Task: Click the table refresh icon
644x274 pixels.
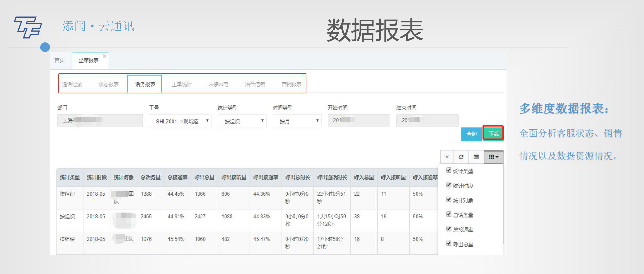Action: click(x=461, y=157)
